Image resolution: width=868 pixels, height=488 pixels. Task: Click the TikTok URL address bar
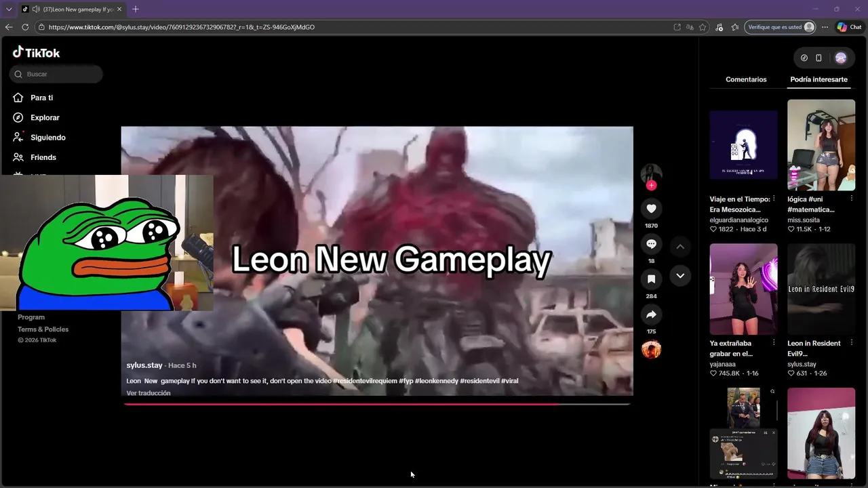point(353,27)
